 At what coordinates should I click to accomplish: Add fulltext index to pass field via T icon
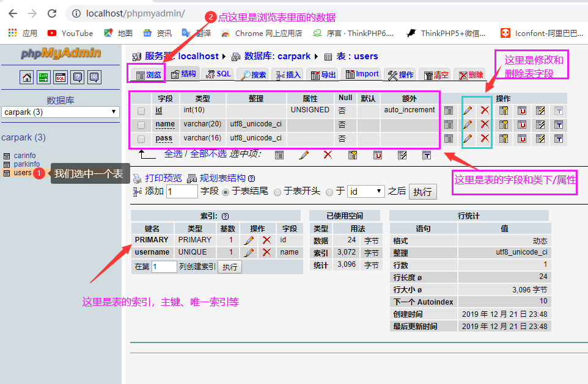pyautogui.click(x=559, y=138)
